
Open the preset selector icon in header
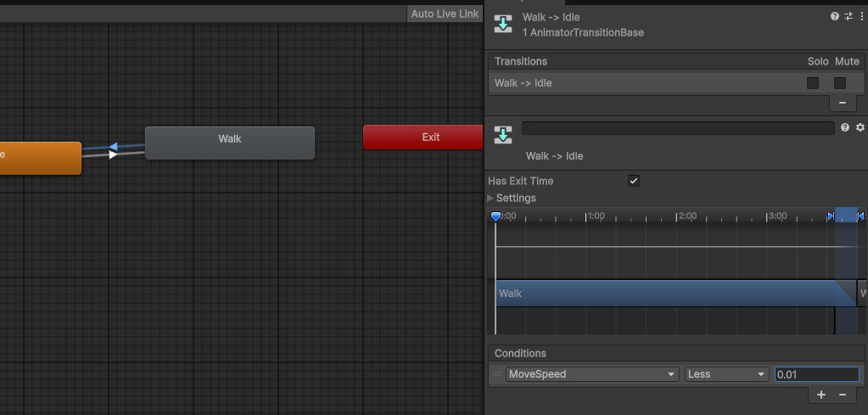[x=848, y=16]
